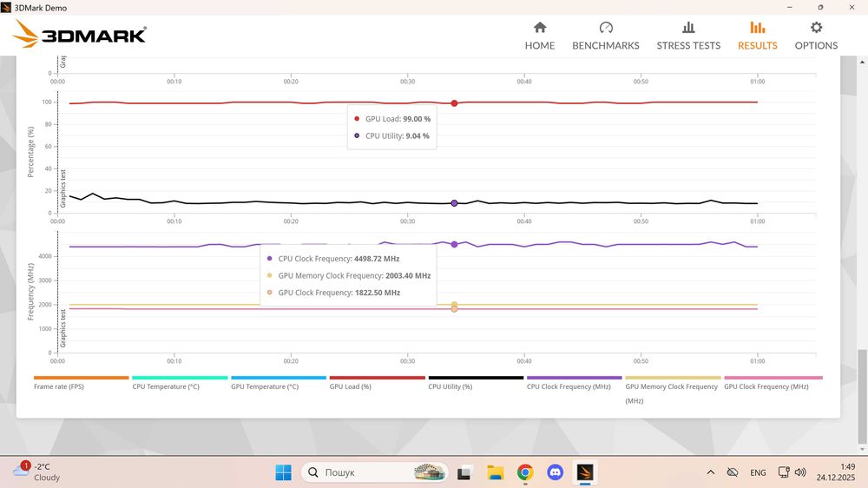Toggle CPU Clock Frequency legend series
The width and height of the screenshot is (868, 488).
(x=574, y=382)
